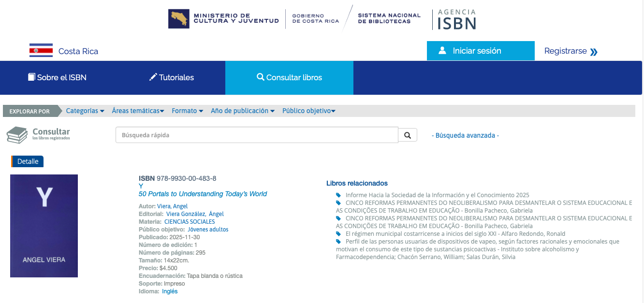
Task: Expand the Categorías dropdown
Action: [85, 111]
